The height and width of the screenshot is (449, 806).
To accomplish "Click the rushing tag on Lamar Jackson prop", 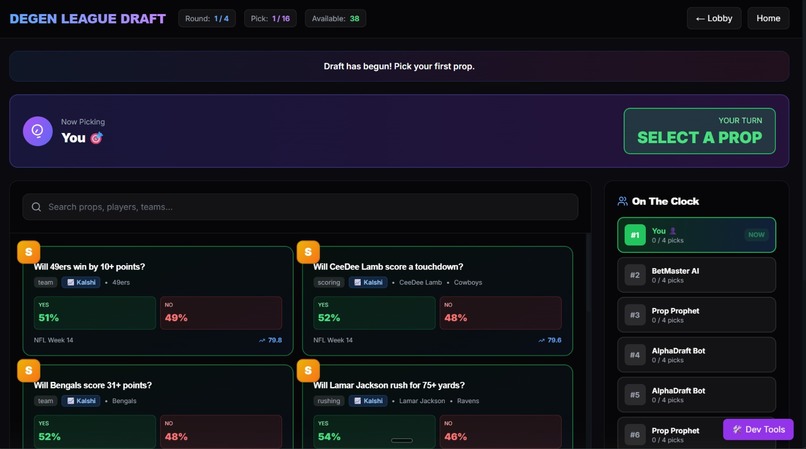I will pyautogui.click(x=328, y=401).
